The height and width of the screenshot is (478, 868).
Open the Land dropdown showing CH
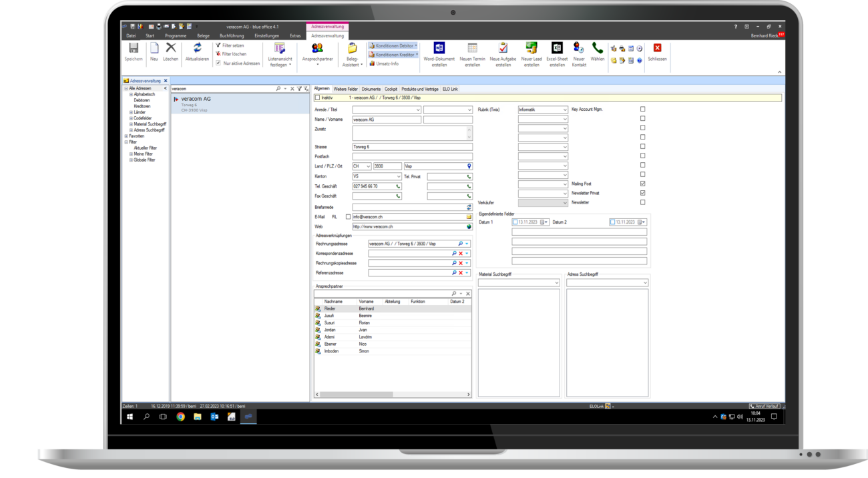click(x=368, y=166)
